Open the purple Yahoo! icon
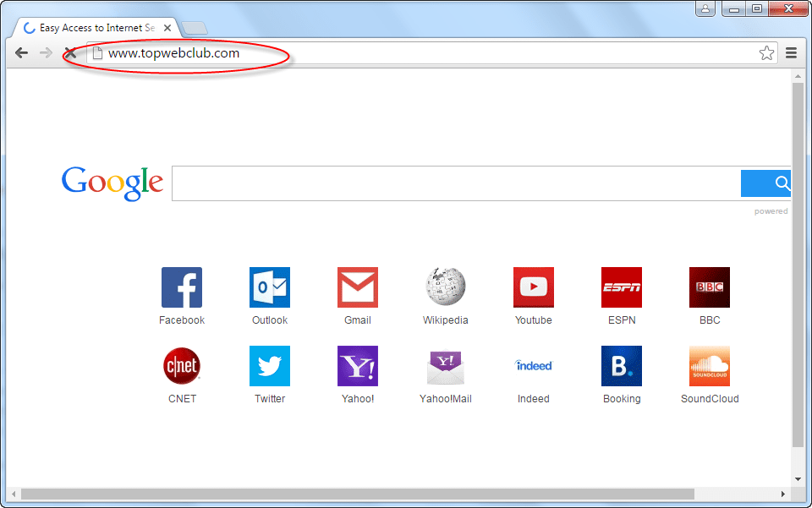The image size is (812, 508). point(358,366)
